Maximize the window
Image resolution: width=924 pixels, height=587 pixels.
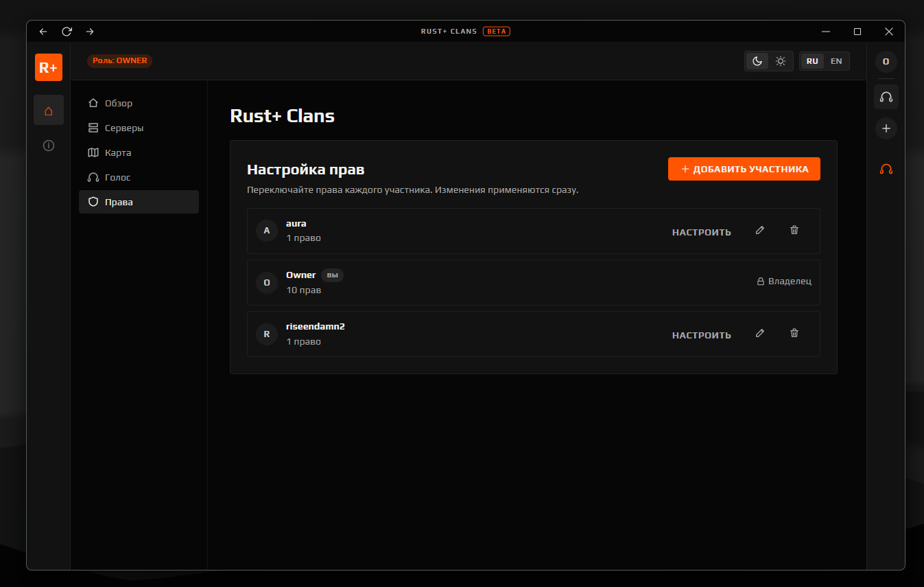(x=857, y=32)
